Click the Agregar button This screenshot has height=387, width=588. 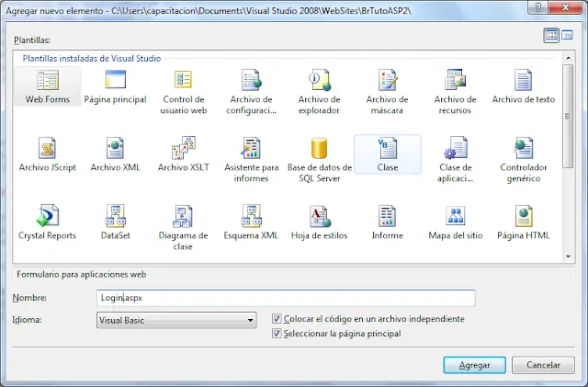[474, 365]
